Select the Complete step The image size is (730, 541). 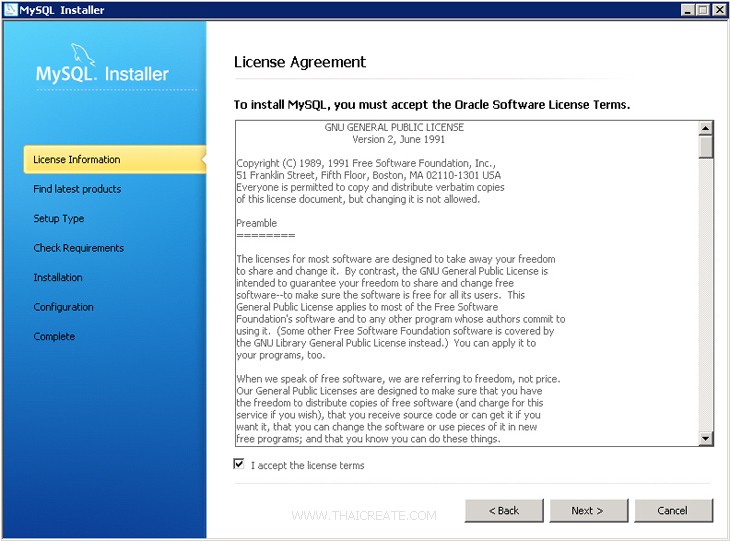[x=54, y=336]
